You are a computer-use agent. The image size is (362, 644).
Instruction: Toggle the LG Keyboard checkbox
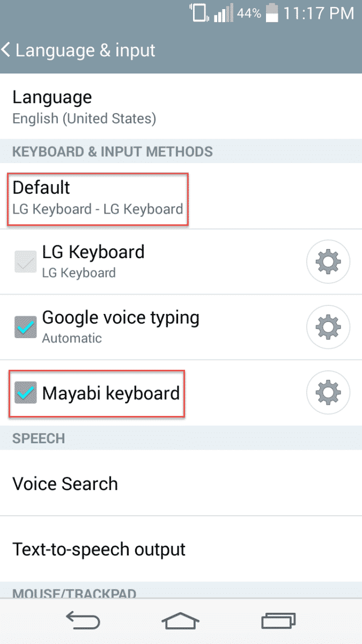coord(25,262)
